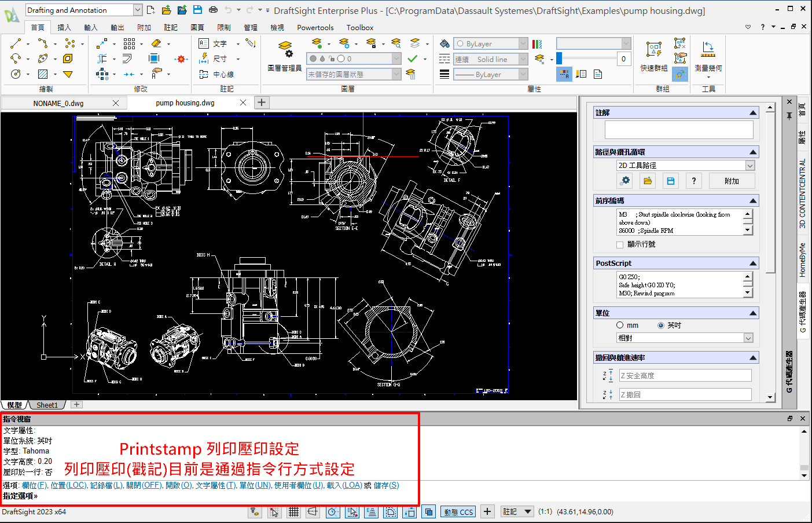Image resolution: width=812 pixels, height=523 pixels.
Task: Click the 位置(LOC) command option link
Action: pos(69,485)
